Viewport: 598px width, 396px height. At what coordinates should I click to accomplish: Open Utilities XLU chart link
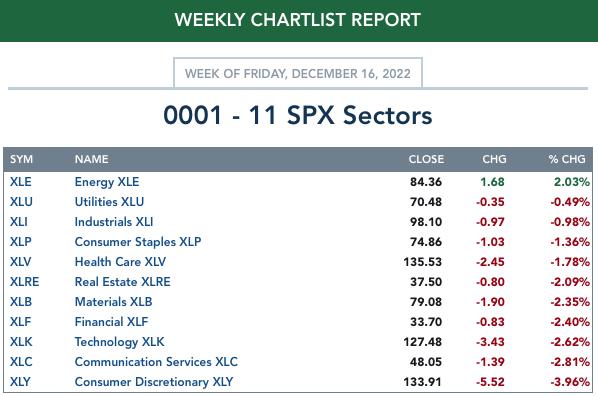[109, 202]
